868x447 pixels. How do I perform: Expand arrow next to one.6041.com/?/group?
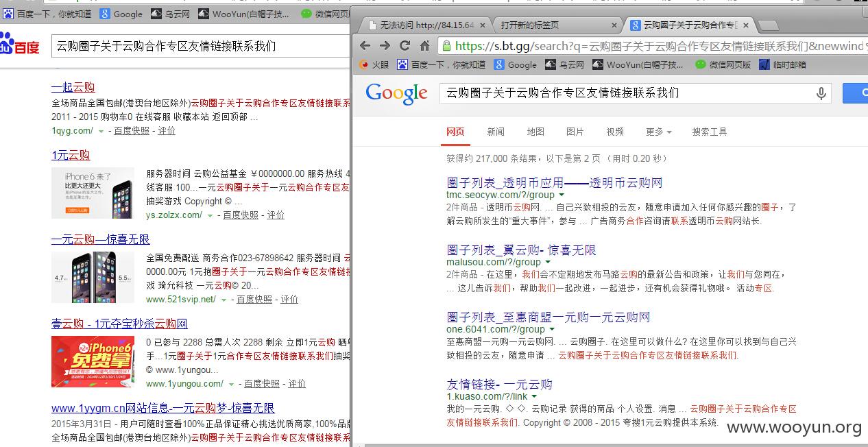point(552,330)
